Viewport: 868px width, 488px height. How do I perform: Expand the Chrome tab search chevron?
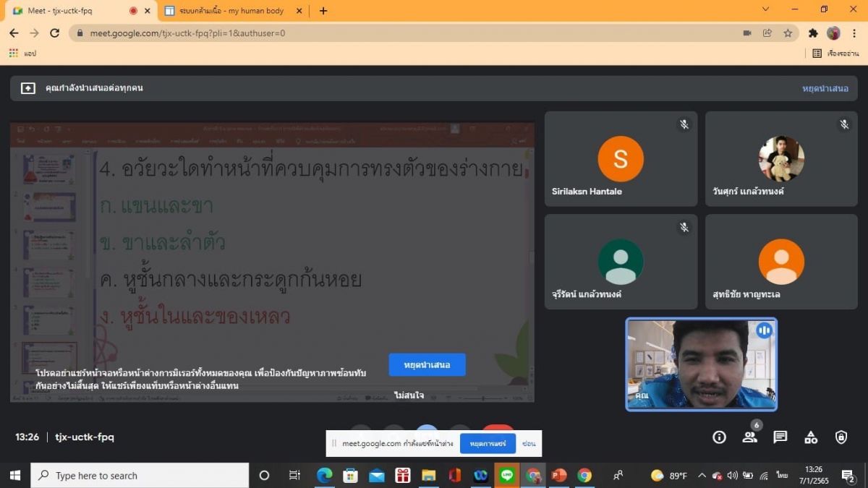pyautogui.click(x=766, y=9)
